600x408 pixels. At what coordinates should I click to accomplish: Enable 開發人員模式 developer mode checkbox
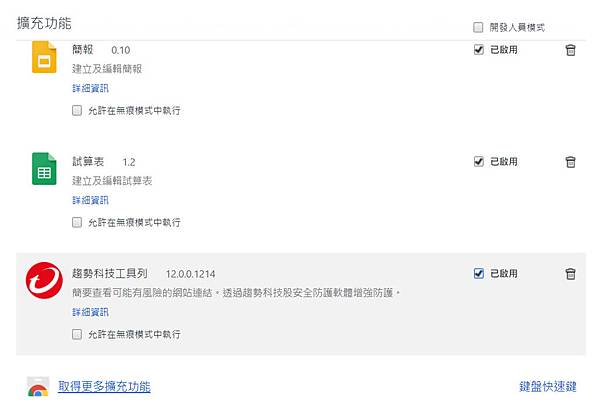click(478, 27)
